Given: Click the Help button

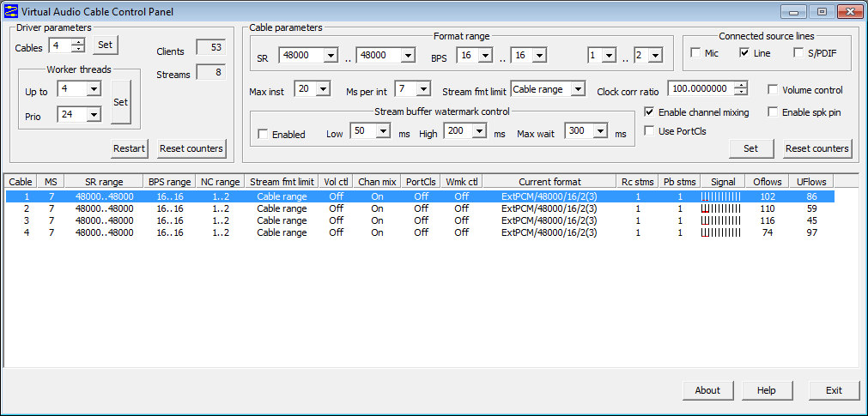Looking at the screenshot, I should tap(767, 390).
